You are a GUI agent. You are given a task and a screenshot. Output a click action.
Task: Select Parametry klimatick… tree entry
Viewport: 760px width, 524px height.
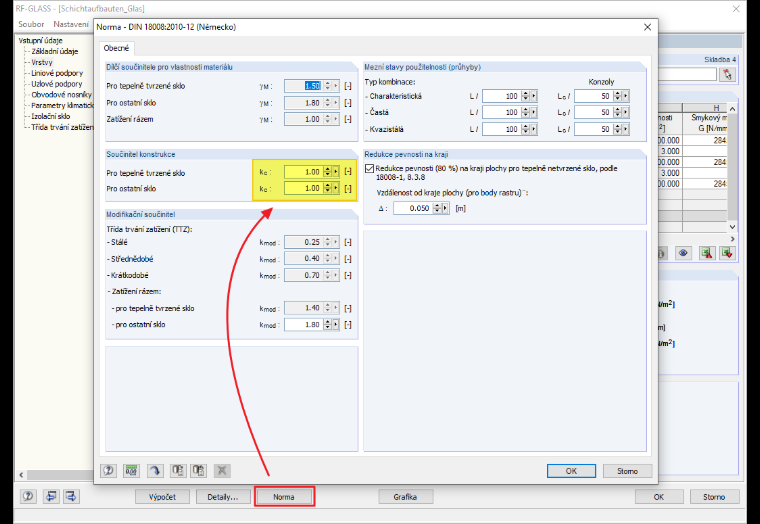tap(62, 105)
